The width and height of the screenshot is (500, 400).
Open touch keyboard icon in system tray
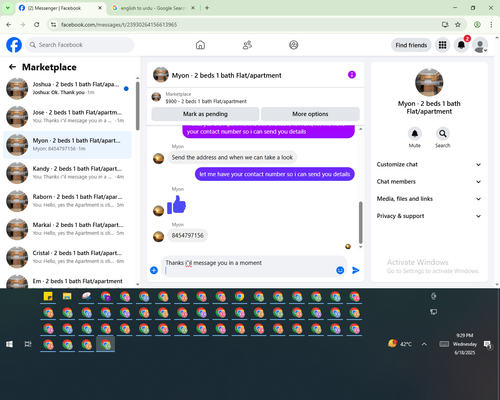(444, 344)
